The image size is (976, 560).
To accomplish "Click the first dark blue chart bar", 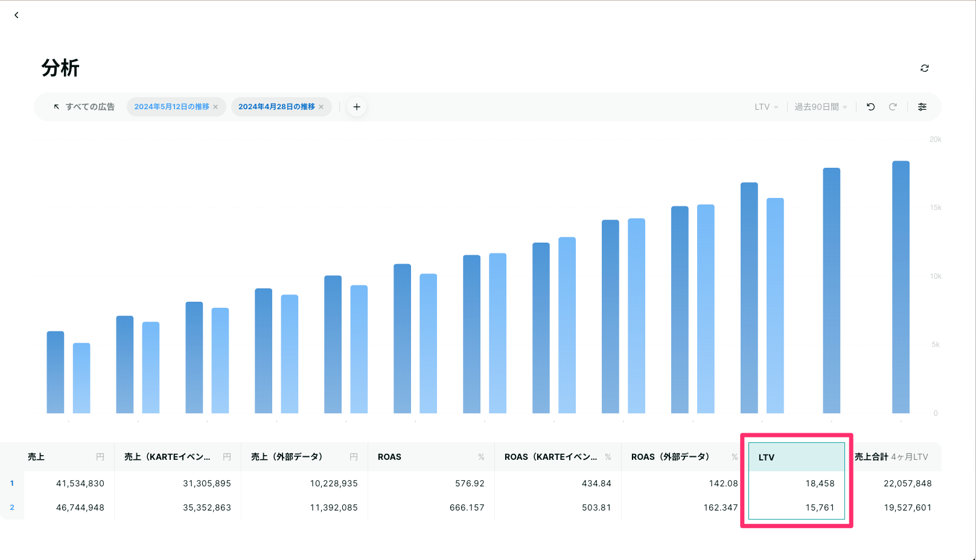I will coord(55,372).
